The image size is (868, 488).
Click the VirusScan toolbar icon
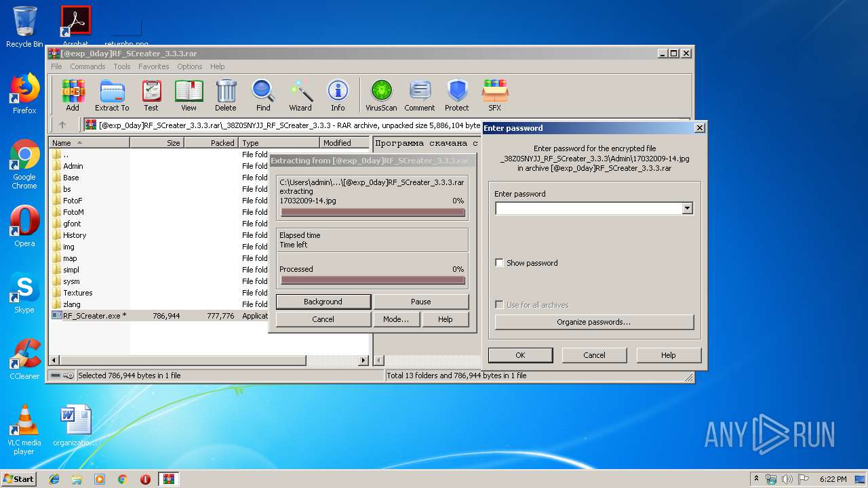coord(381,95)
